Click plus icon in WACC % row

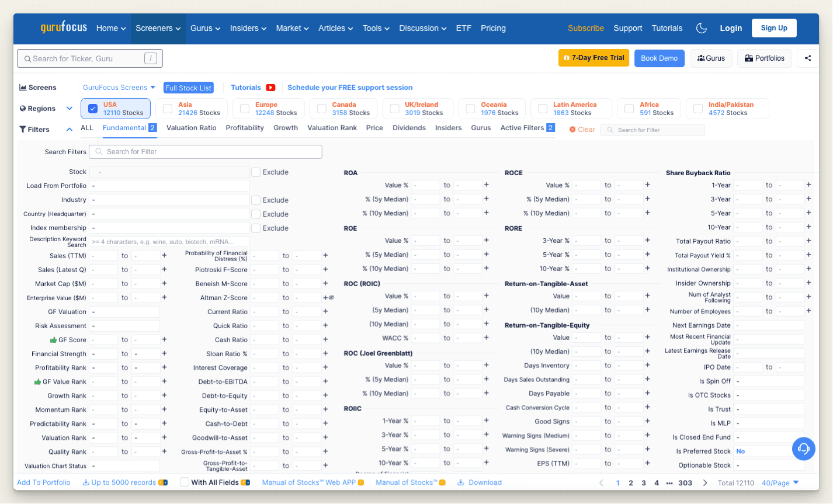pyautogui.click(x=486, y=338)
